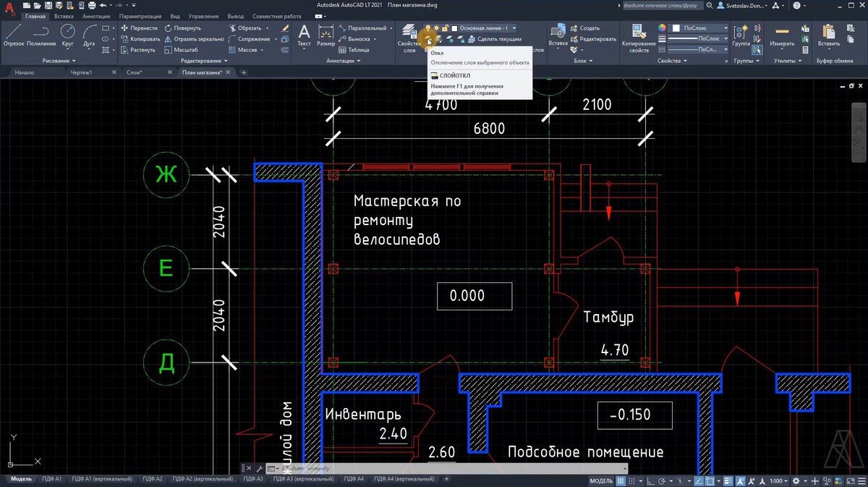Screen dimensions: 868x487
Task: Select the Текст annotation tool
Action: click(304, 35)
